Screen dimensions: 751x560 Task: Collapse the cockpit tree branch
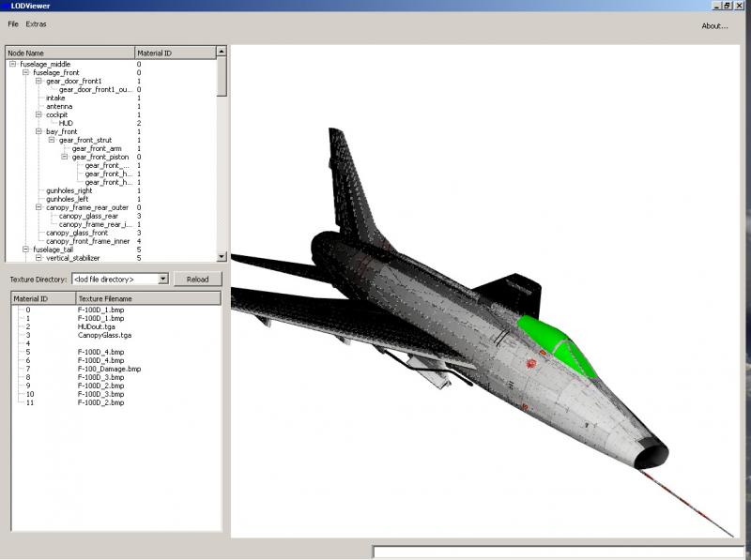(x=38, y=114)
